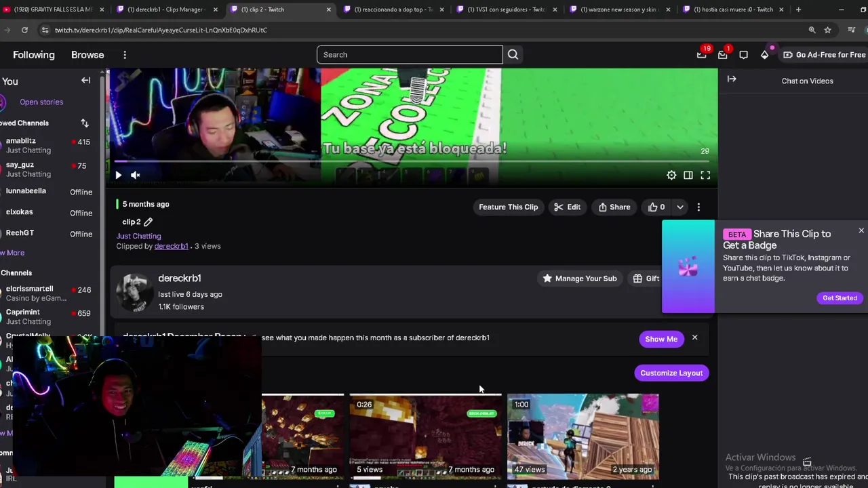Open the player settings gear
868x488 pixels.
(671, 175)
